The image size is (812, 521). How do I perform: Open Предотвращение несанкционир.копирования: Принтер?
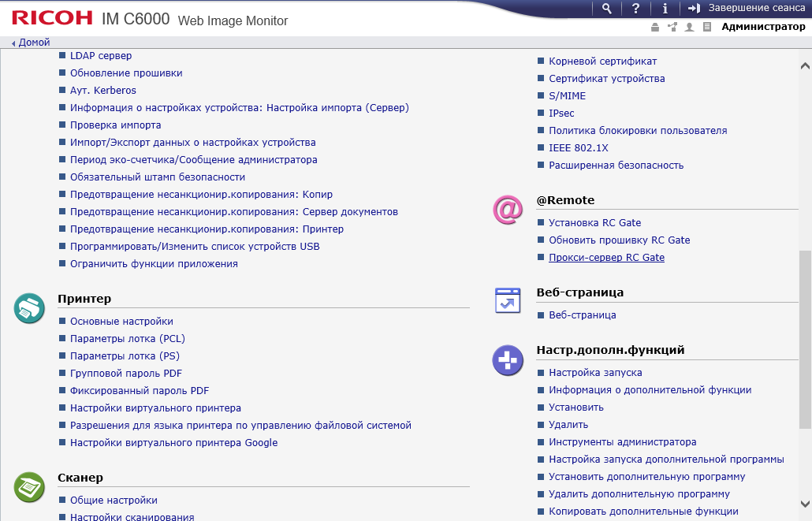point(207,229)
